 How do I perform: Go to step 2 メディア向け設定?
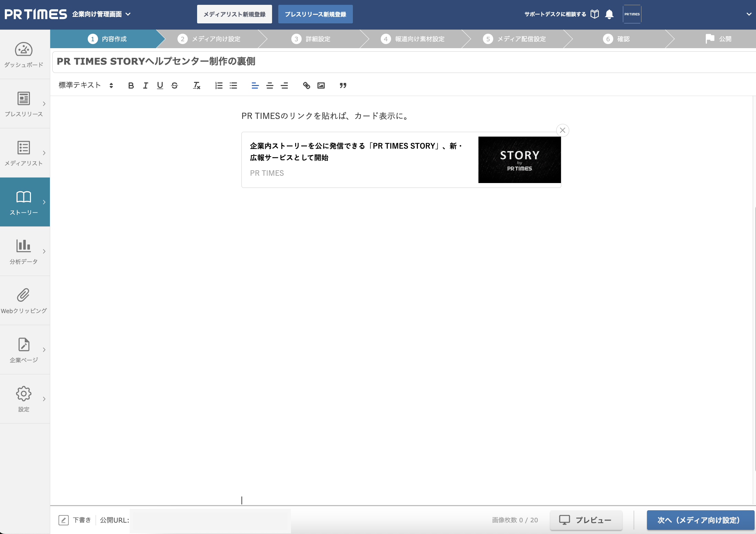pos(209,39)
